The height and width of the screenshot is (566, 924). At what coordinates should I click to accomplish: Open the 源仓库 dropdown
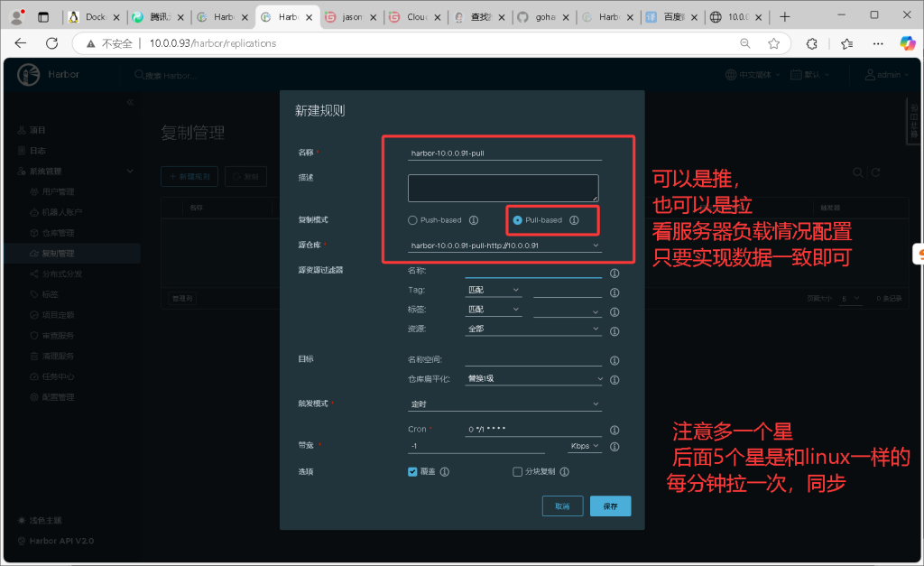coord(504,245)
